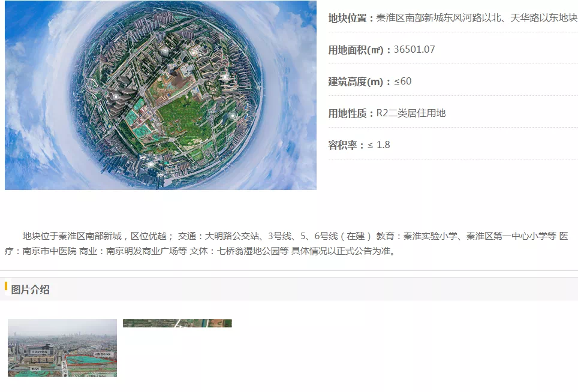Select the ≤60 building height value

tap(402, 81)
